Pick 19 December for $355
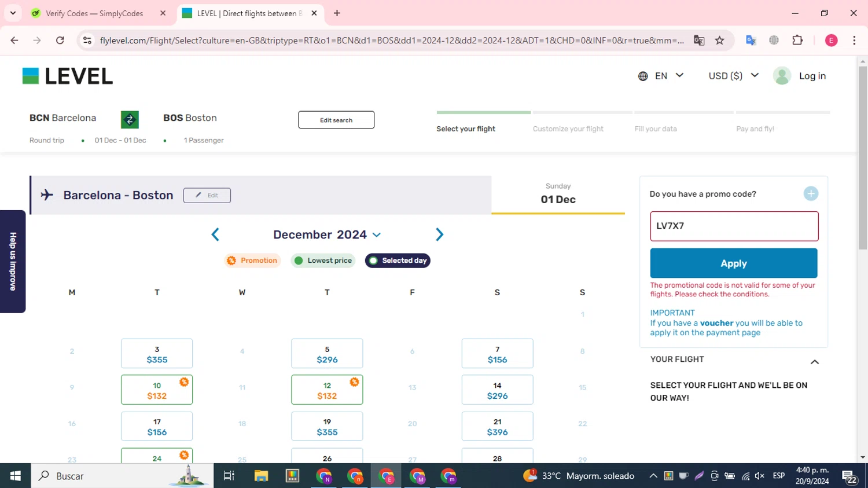This screenshot has width=868, height=488. 327,426
